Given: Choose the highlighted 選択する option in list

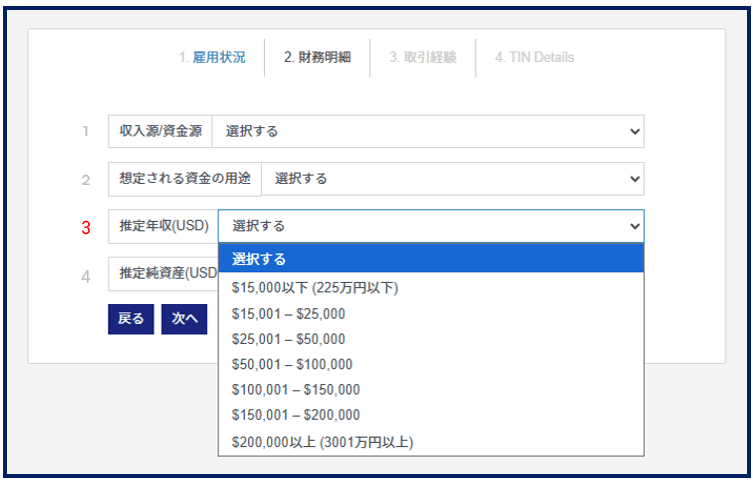Looking at the screenshot, I should point(431,259).
